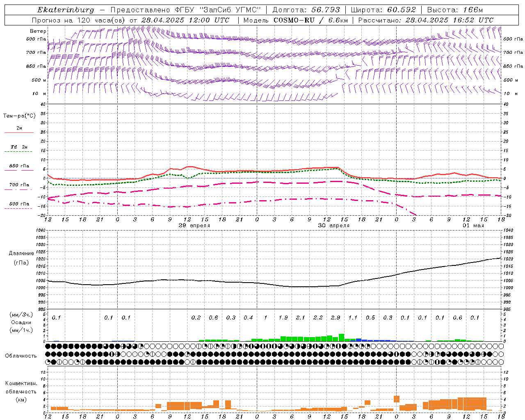Click the 'Ветер' wind panel label

pos(38,31)
